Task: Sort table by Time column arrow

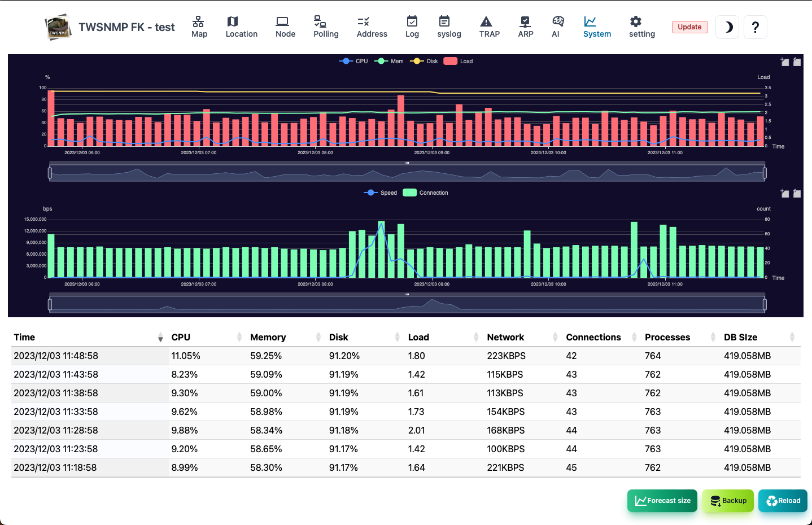Action: tap(160, 338)
